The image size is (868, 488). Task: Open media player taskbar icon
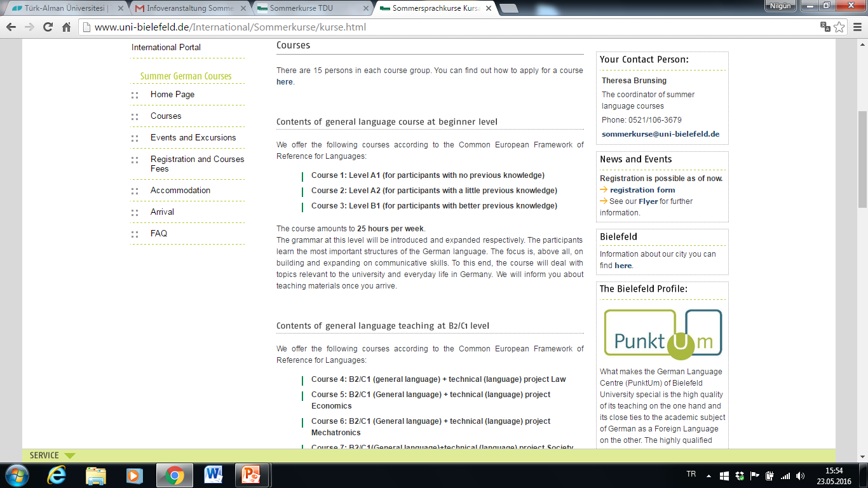(134, 475)
